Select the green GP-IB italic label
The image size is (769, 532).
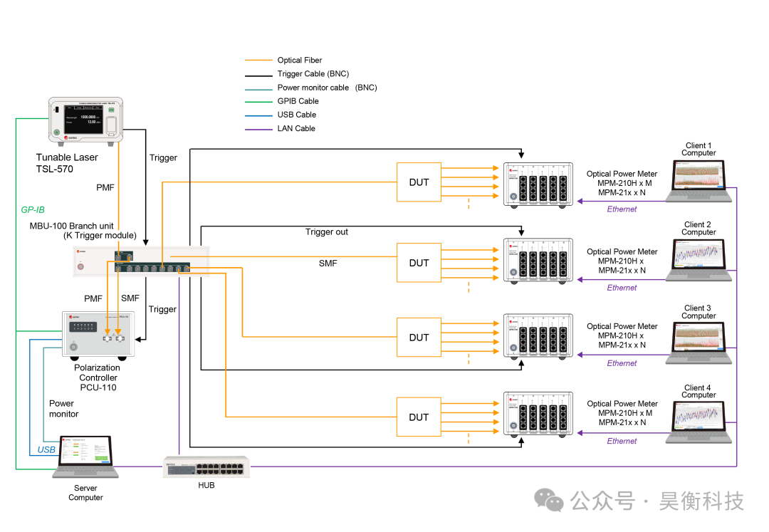click(33, 210)
